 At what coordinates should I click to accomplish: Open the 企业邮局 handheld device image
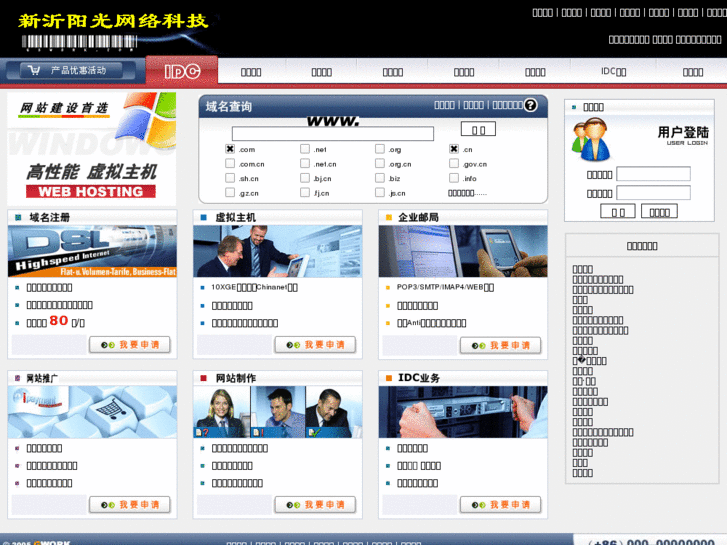pos(463,251)
